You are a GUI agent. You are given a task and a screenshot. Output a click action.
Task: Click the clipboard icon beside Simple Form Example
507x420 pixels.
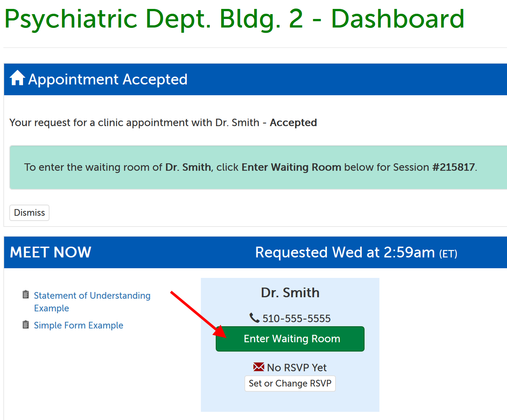26,325
